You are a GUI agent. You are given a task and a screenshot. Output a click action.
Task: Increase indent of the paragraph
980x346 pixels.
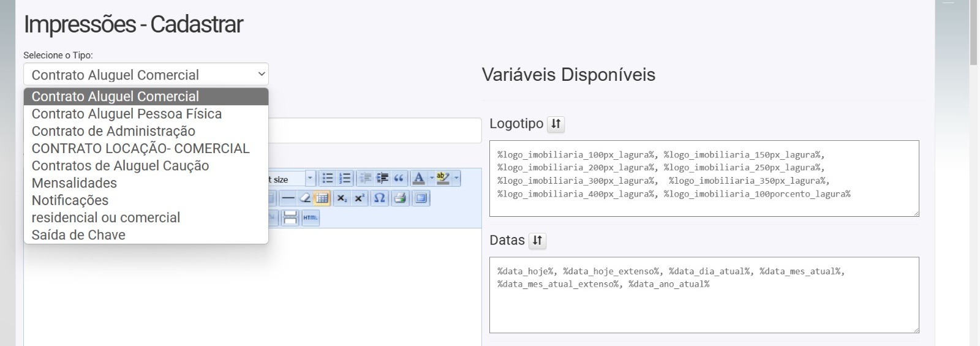382,178
